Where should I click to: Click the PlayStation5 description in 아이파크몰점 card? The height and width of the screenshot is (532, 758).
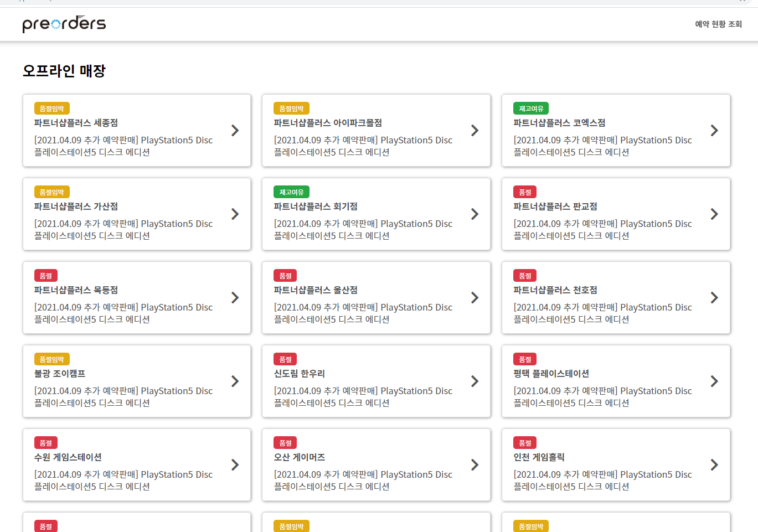(x=363, y=146)
